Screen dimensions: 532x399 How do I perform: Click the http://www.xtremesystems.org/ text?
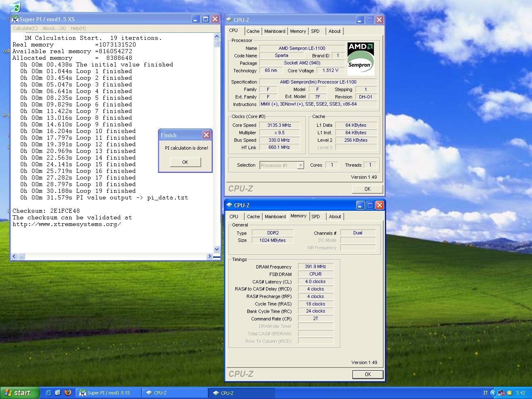coord(67,224)
